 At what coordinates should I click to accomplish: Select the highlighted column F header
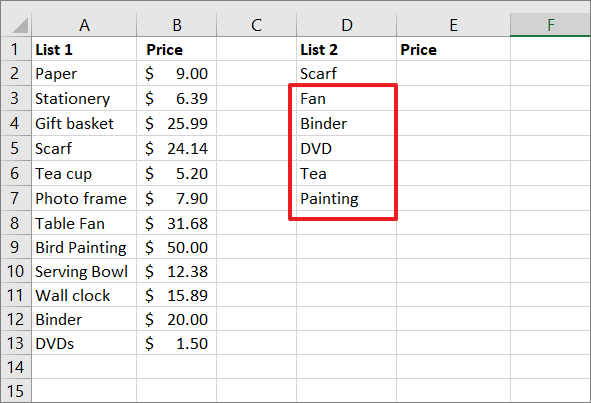550,25
